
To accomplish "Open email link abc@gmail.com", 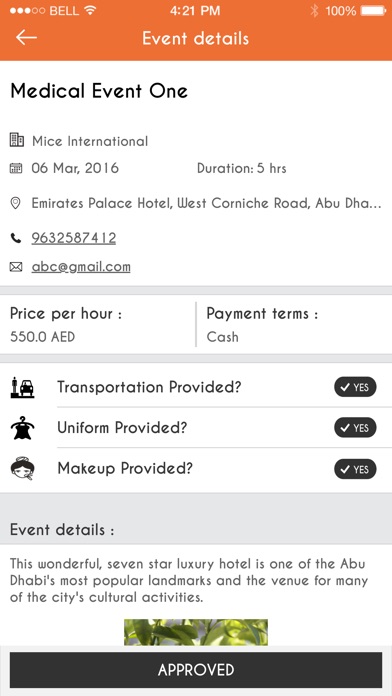I will point(81,267).
